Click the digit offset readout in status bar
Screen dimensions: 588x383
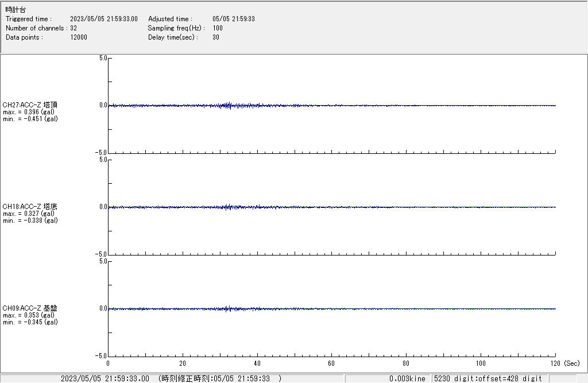click(x=488, y=378)
